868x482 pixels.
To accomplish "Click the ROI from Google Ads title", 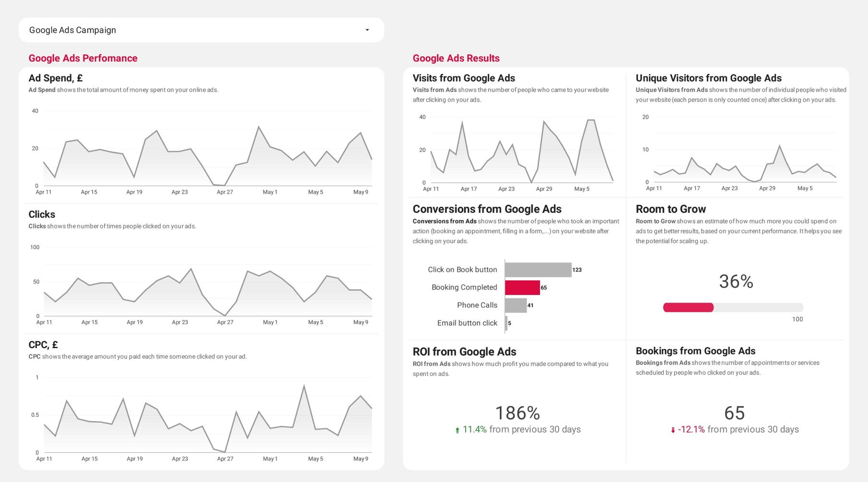I will pyautogui.click(x=464, y=352).
